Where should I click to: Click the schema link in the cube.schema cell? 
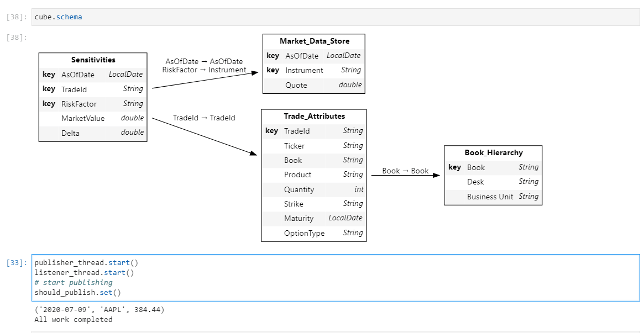click(x=69, y=17)
